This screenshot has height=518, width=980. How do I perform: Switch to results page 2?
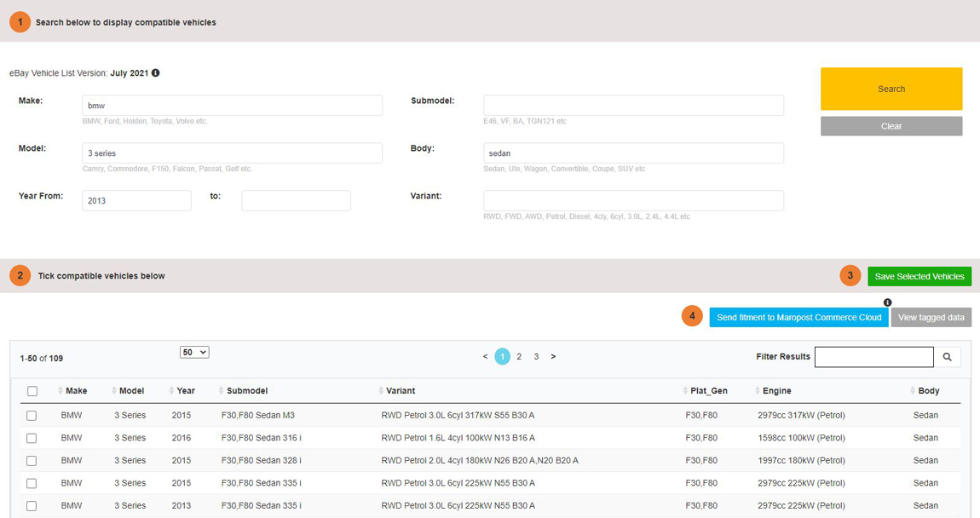coord(519,357)
